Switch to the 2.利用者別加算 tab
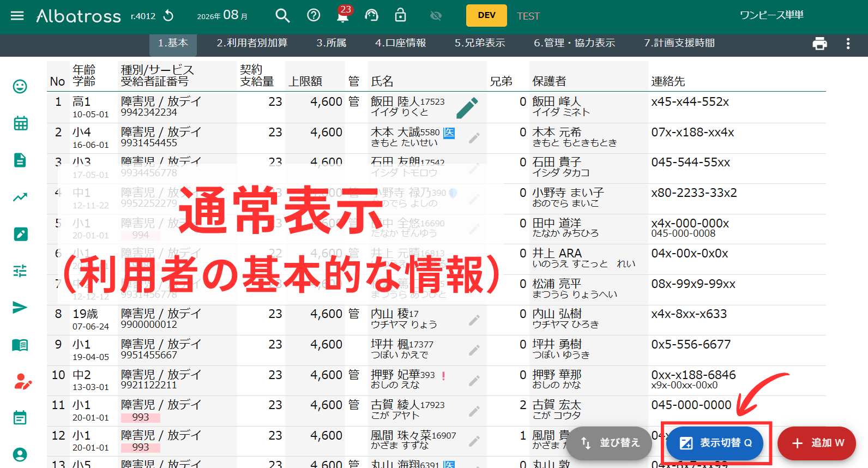The height and width of the screenshot is (468, 868). coord(252,43)
